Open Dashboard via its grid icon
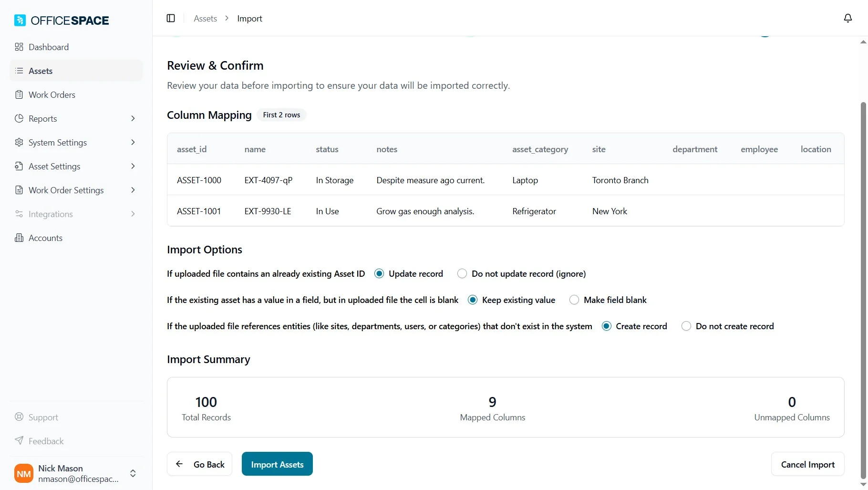 pos(19,47)
